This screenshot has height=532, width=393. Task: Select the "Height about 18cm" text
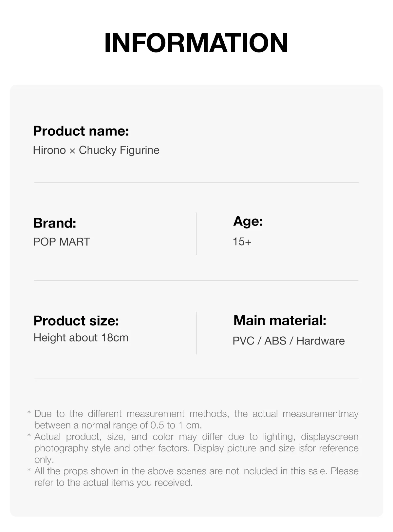click(x=81, y=338)
